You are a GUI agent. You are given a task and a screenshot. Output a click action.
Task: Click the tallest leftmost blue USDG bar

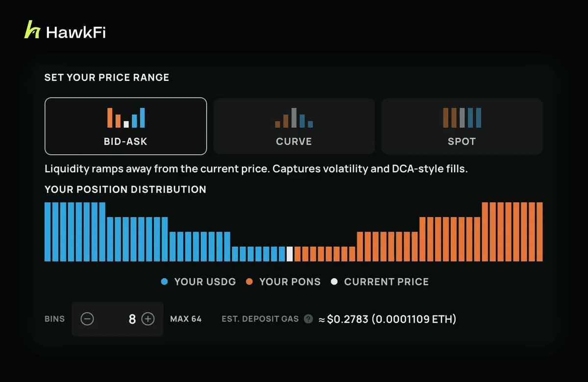click(x=48, y=232)
